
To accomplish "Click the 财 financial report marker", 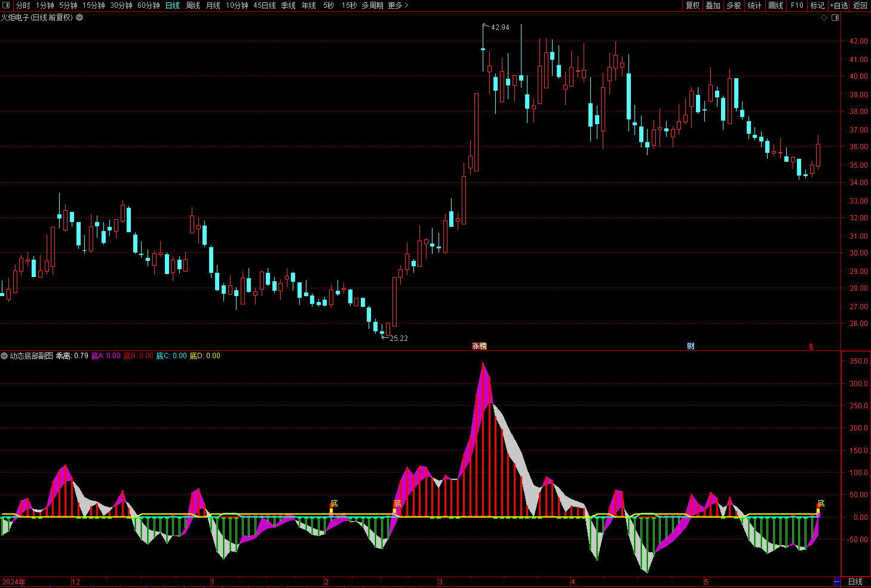I will tap(691, 346).
